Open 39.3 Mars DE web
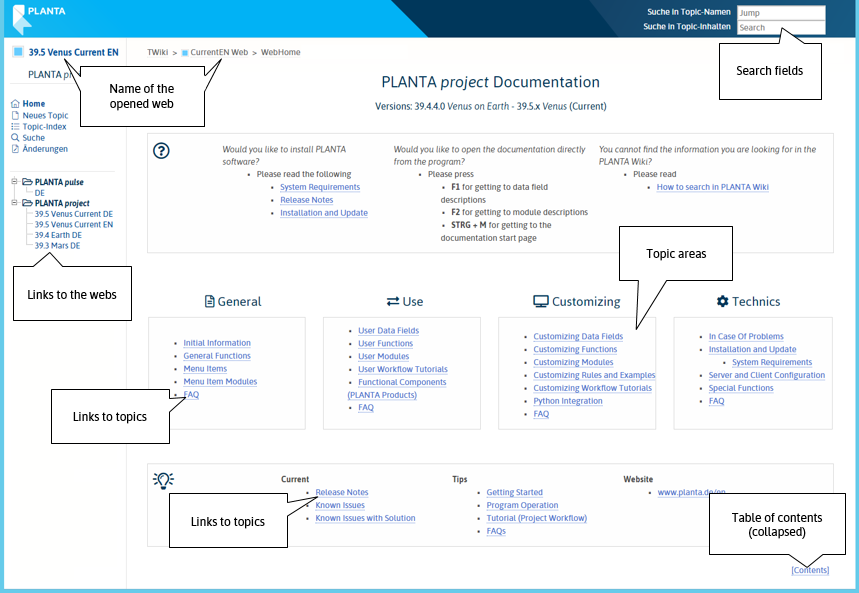 (x=58, y=246)
